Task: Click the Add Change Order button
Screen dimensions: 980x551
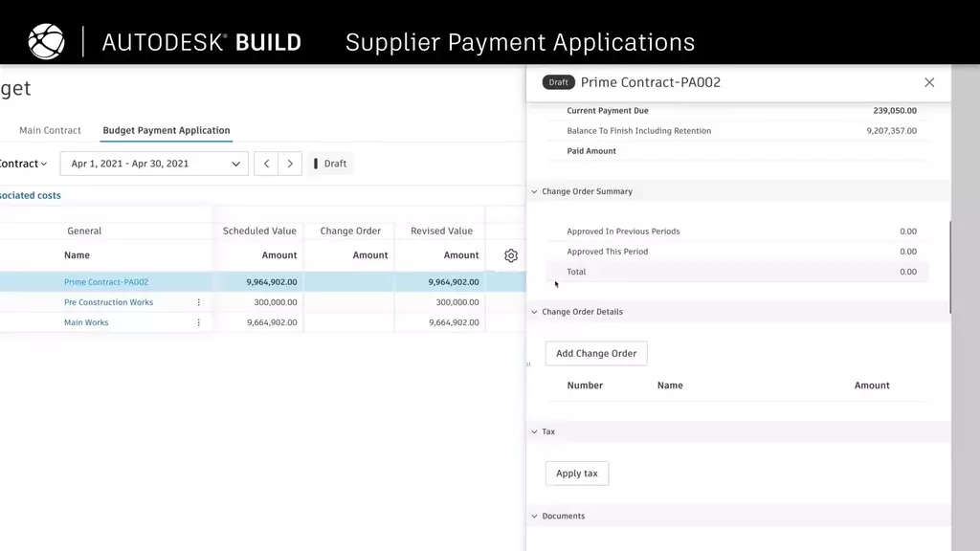Action: 596,354
